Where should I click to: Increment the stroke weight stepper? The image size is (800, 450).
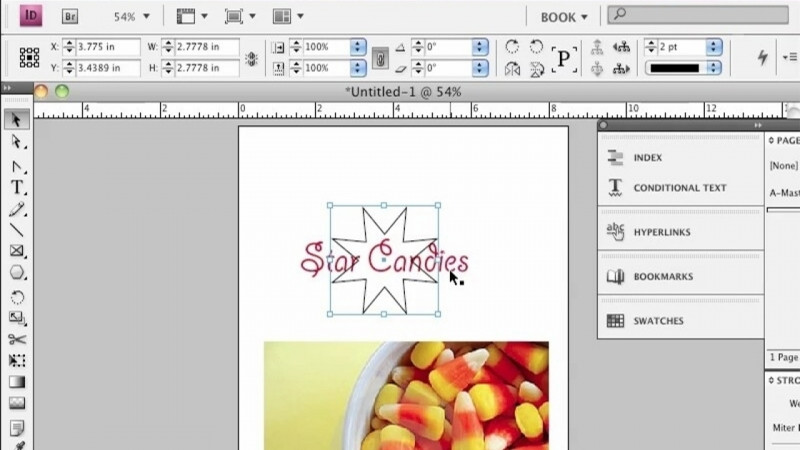[651, 43]
